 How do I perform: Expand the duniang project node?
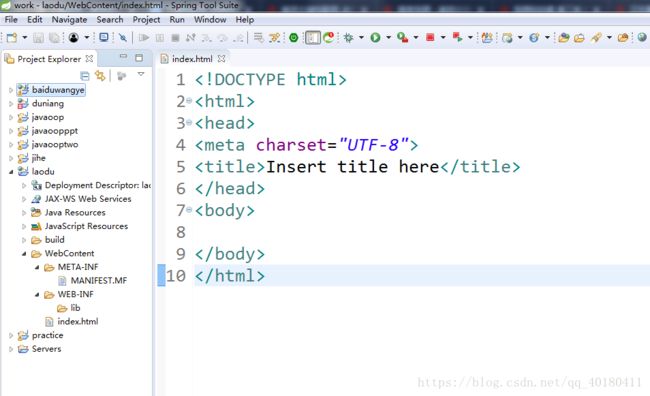[11, 104]
